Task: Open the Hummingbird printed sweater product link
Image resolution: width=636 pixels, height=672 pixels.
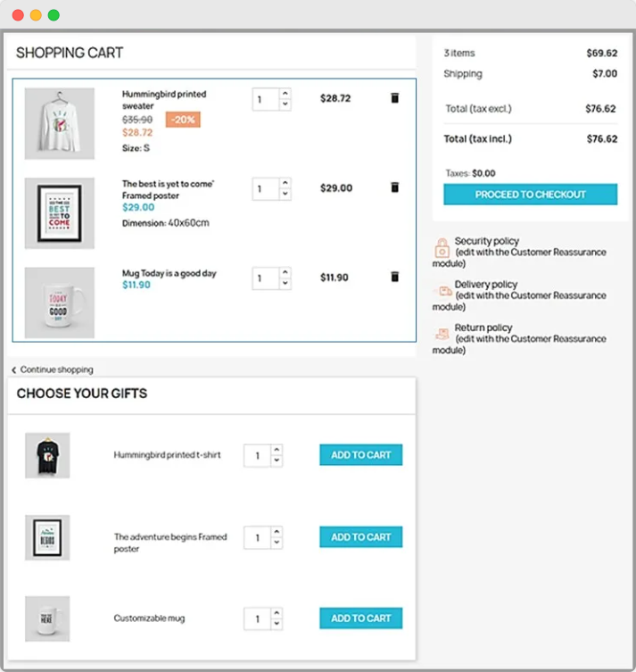Action: pyautogui.click(x=163, y=100)
